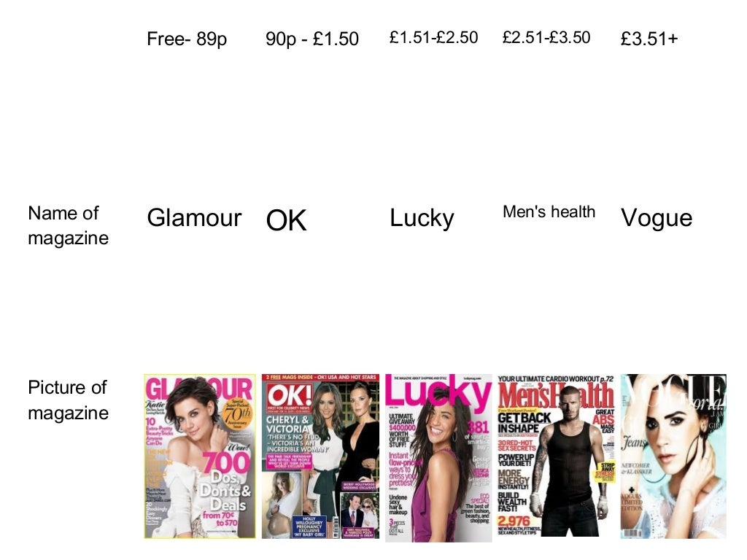Select the OK! magazine cover picture
This screenshot has width=747, height=560.
pos(321,456)
